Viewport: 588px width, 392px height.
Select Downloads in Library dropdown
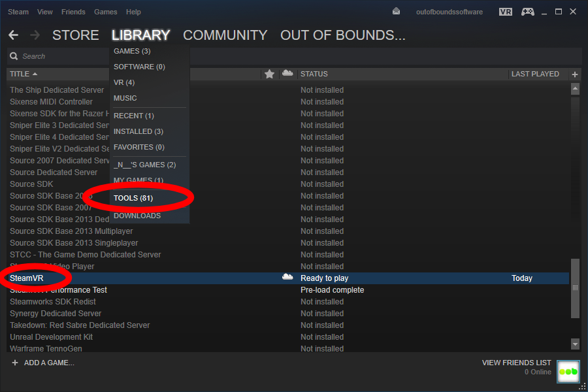(137, 216)
